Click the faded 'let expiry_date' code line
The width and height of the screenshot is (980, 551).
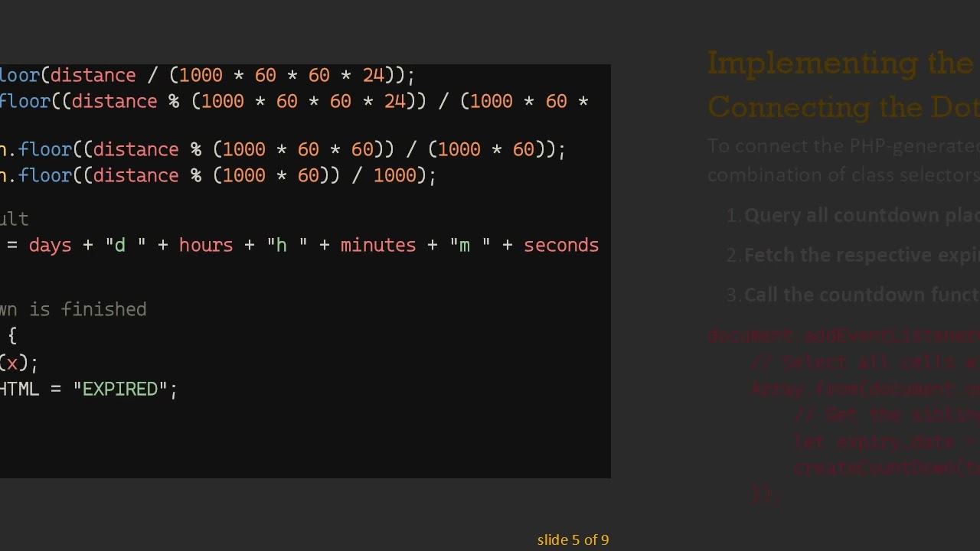coord(887,443)
